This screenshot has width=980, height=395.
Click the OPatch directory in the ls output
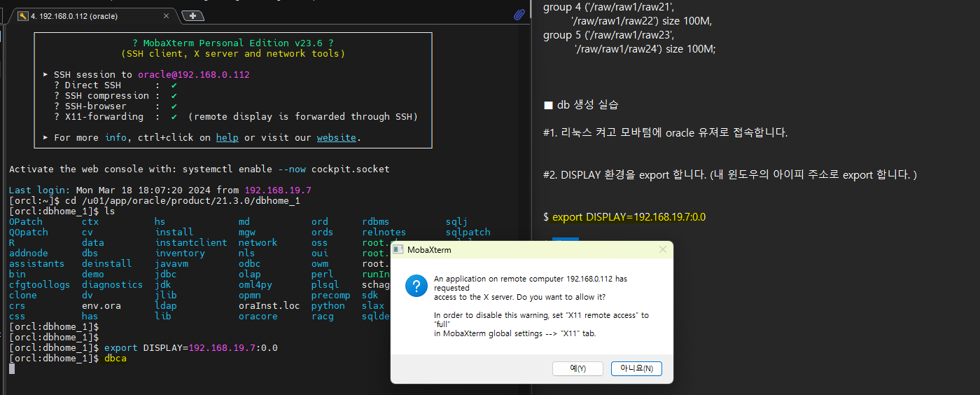tap(26, 222)
